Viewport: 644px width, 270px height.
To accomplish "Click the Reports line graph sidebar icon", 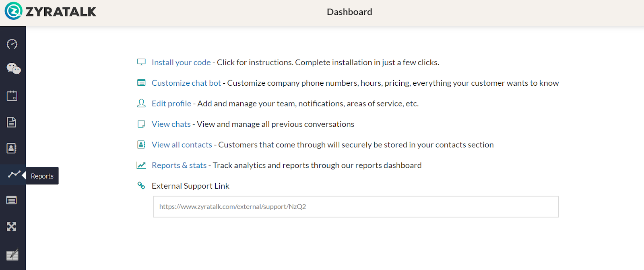I will click(x=14, y=175).
